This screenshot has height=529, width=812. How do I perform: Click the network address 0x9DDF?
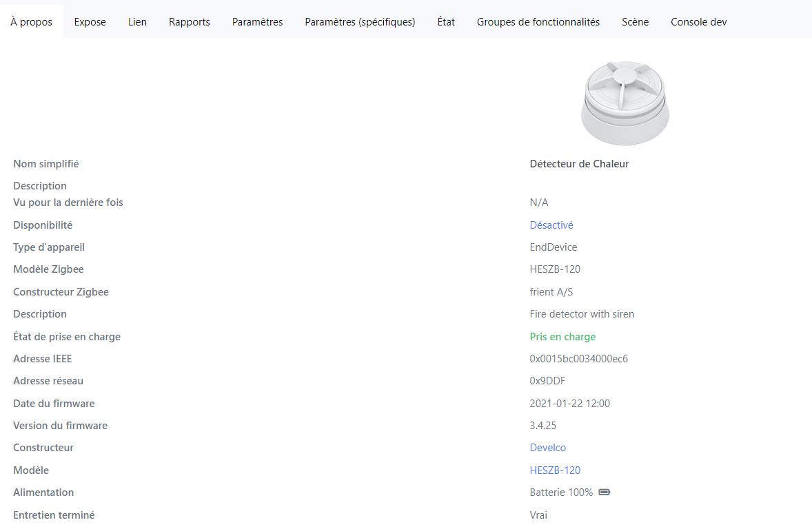(548, 381)
